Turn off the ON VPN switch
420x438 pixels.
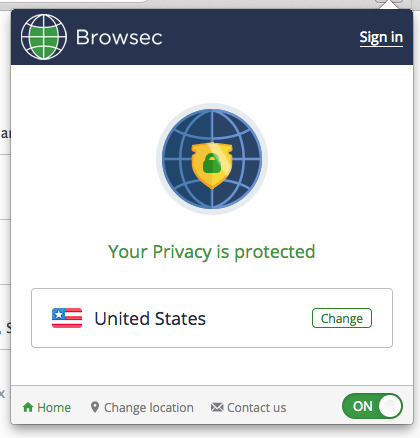point(372,406)
